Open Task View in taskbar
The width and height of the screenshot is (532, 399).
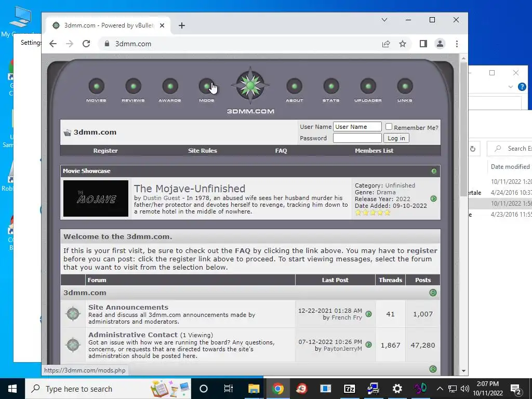229,389
